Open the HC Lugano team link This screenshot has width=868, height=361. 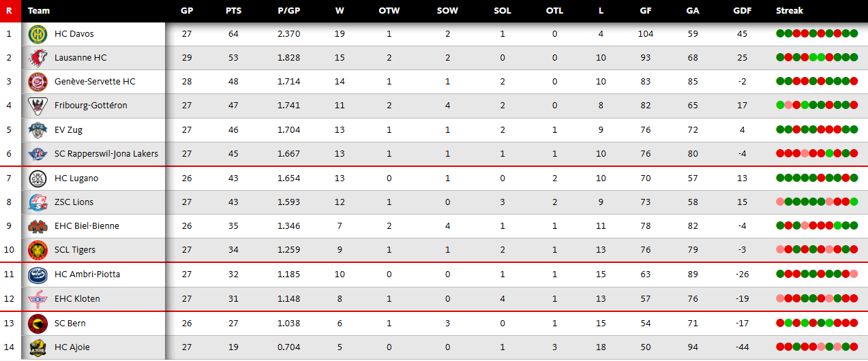pyautogui.click(x=76, y=178)
